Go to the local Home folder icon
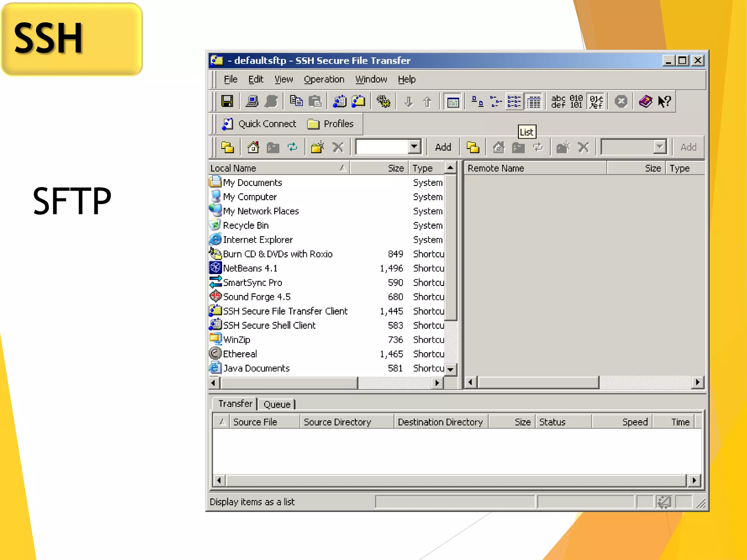The width and height of the screenshot is (747, 560). click(253, 147)
